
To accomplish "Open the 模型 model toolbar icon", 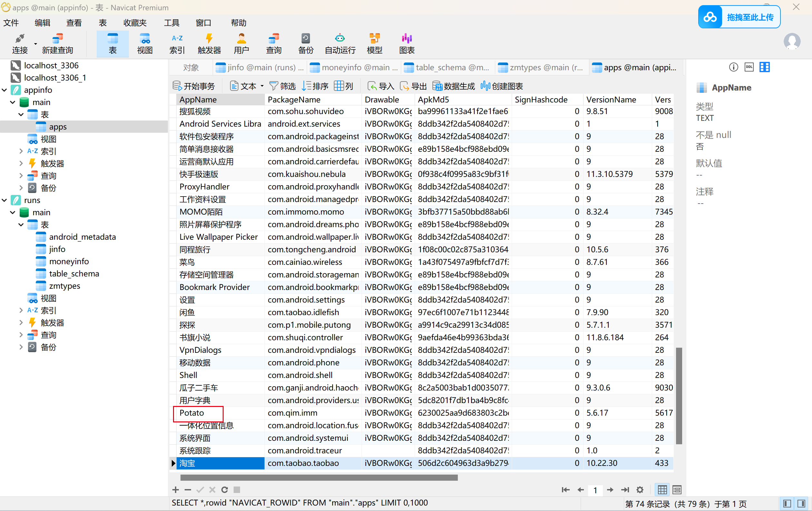I will click(x=374, y=43).
